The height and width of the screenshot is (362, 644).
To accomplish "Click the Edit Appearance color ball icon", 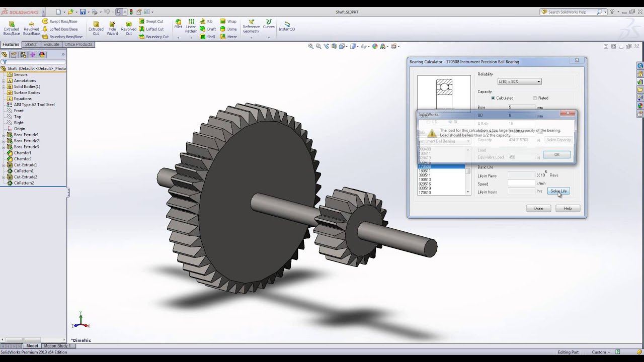I will [375, 46].
